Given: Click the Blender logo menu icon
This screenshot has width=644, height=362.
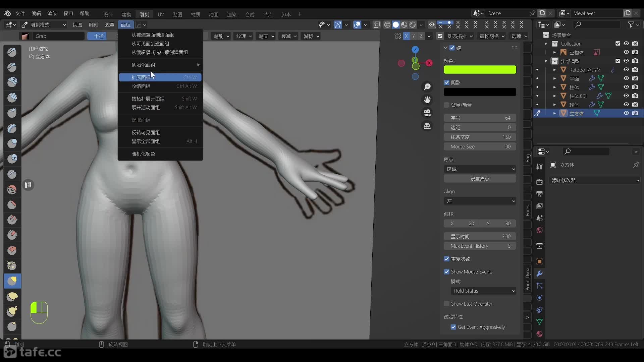Looking at the screenshot, I should (x=7, y=13).
